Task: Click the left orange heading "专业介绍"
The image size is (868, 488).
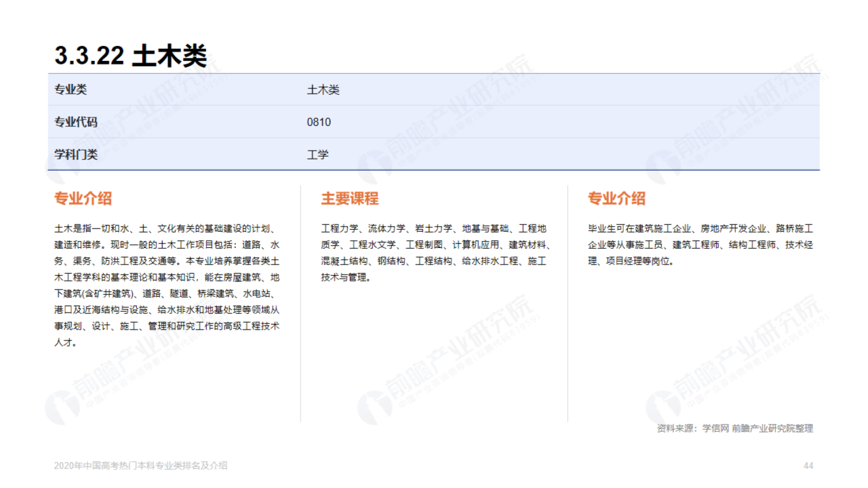Action: 83,199
